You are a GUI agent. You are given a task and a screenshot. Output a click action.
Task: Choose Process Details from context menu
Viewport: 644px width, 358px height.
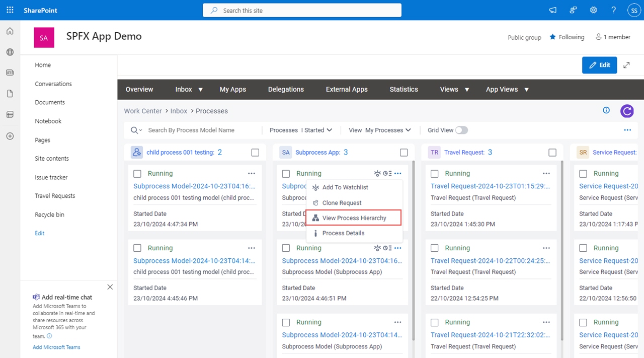(354, 233)
